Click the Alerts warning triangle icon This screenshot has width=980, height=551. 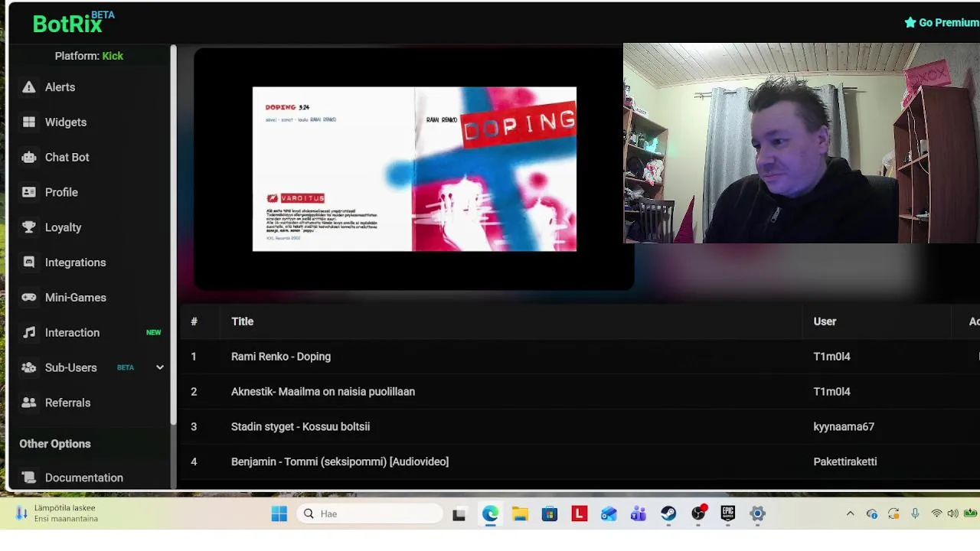point(29,87)
